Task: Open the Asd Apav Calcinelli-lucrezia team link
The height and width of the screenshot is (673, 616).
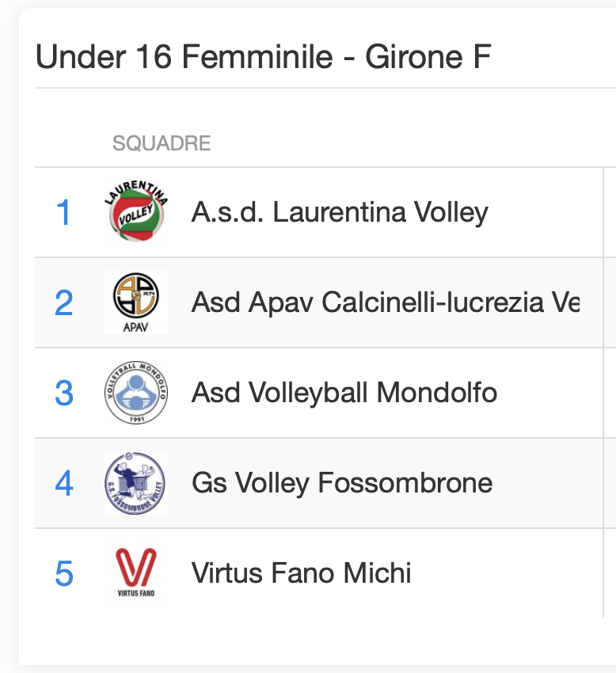Action: (385, 302)
